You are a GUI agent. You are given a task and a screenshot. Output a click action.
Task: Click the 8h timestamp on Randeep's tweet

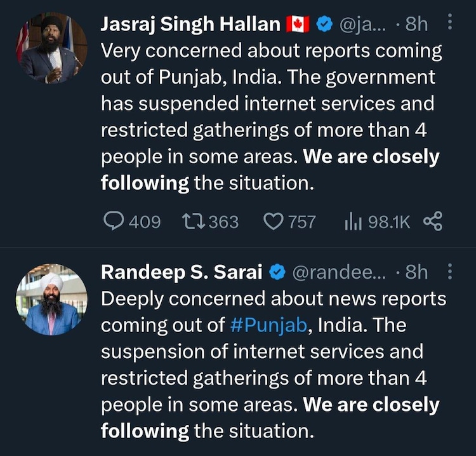pos(416,272)
